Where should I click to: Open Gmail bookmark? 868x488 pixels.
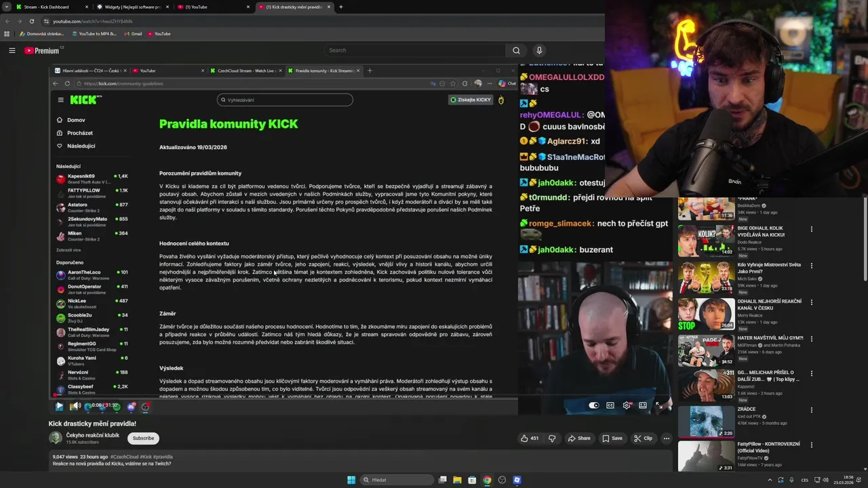133,33
